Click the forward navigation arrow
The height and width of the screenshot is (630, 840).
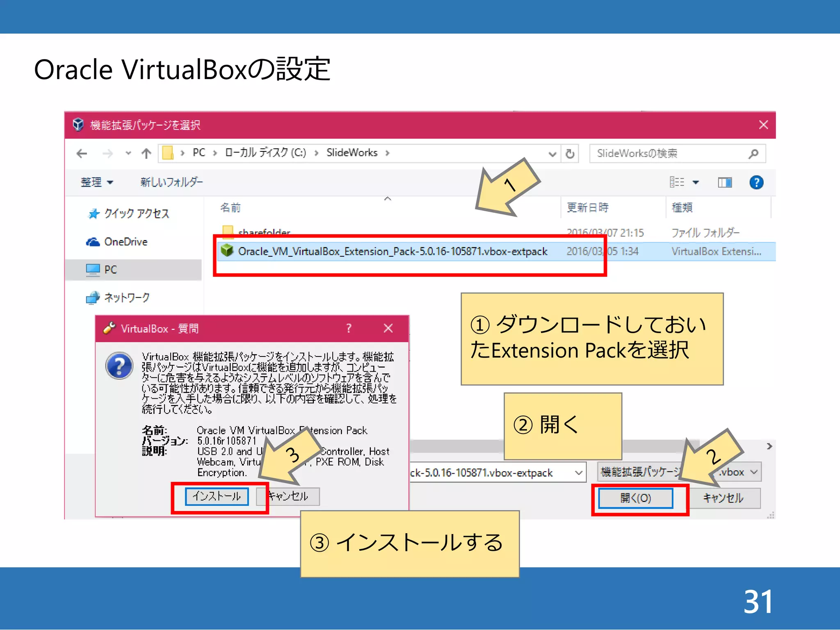[107, 153]
